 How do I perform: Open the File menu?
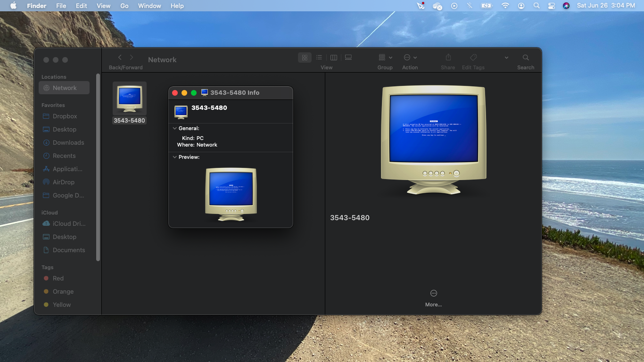[x=61, y=6]
